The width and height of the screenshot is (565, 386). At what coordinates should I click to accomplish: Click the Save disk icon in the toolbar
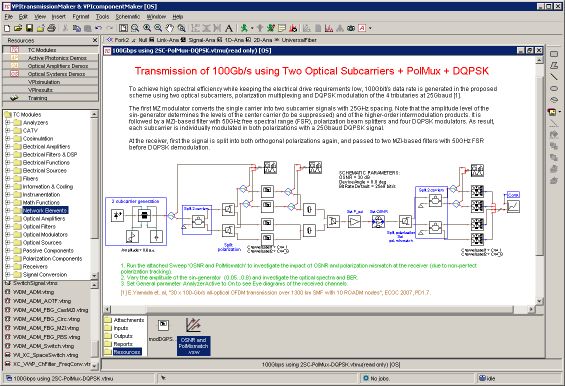[x=30, y=28]
